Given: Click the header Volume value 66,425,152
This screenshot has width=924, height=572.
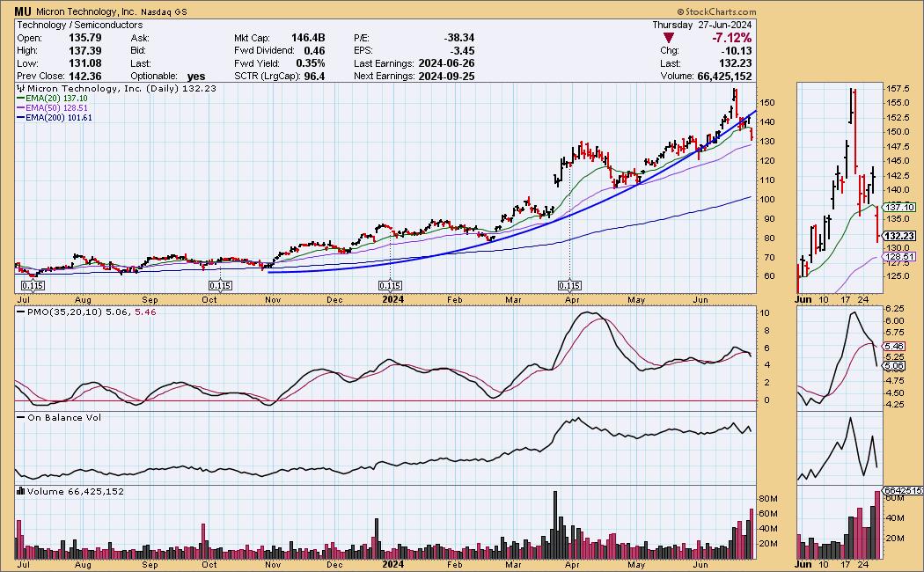Looking at the screenshot, I should tap(724, 76).
